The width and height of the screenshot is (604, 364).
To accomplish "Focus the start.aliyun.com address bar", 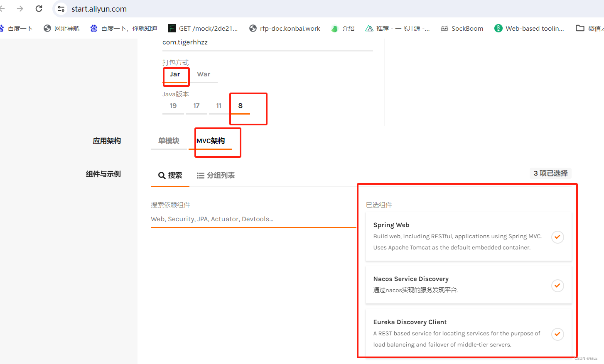I will (99, 9).
